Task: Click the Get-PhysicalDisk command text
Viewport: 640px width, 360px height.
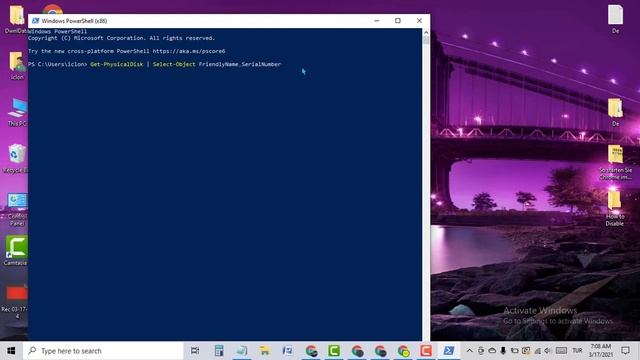Action: pyautogui.click(x=117, y=64)
